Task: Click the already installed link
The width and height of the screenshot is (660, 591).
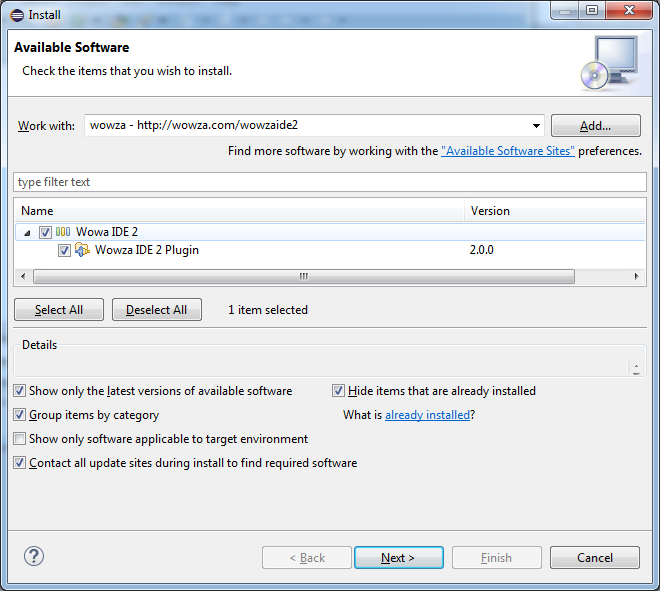Action: point(427,415)
